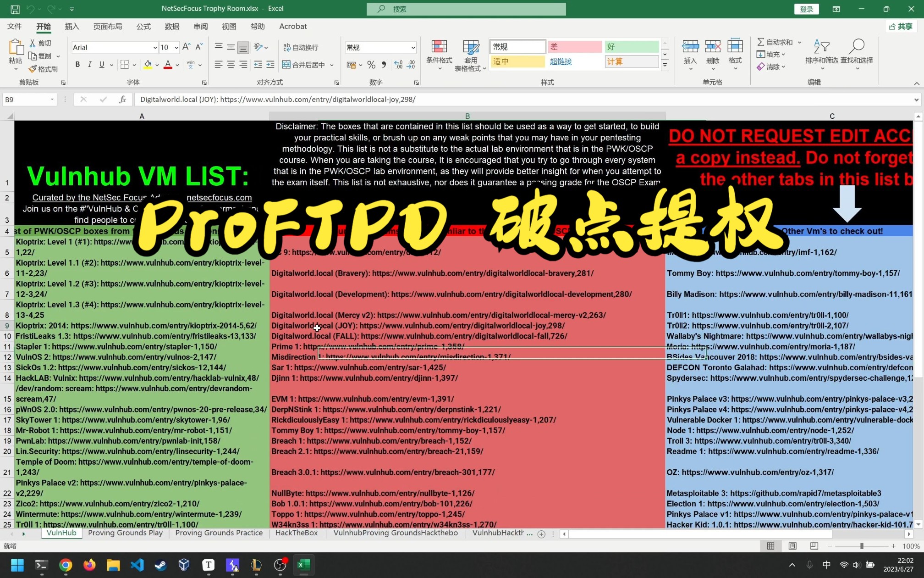Click the Cut scissors icon

click(x=33, y=43)
